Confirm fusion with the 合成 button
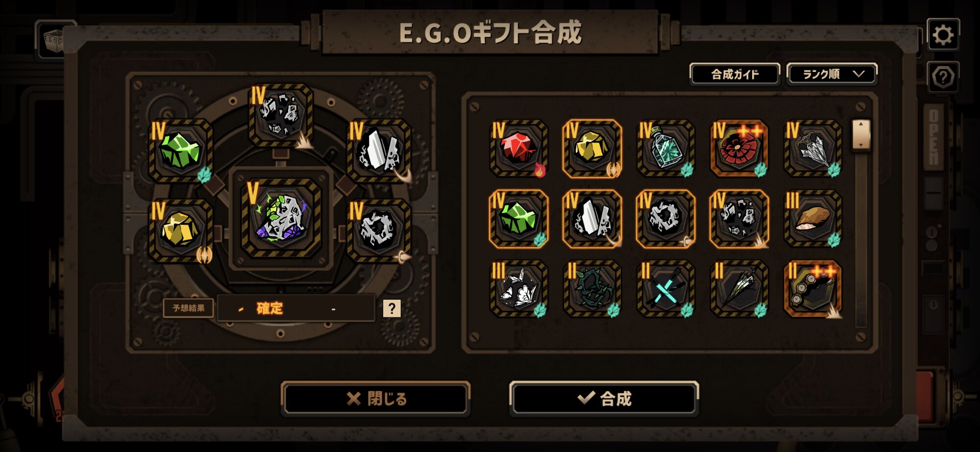 pyautogui.click(x=604, y=399)
